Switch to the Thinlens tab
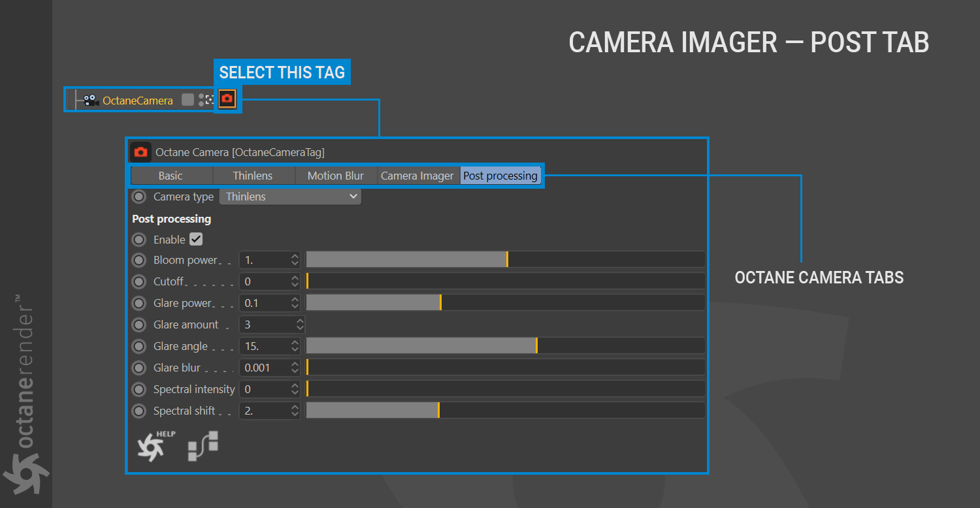 click(x=254, y=176)
